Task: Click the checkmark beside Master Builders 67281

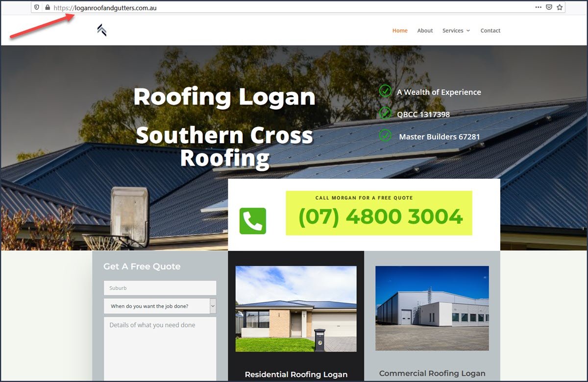Action: click(385, 135)
